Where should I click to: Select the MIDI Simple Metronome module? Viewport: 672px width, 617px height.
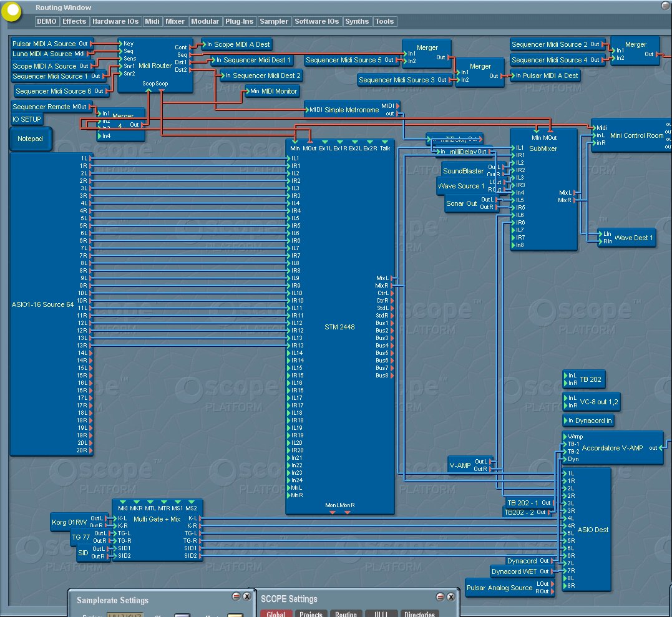tap(352, 110)
